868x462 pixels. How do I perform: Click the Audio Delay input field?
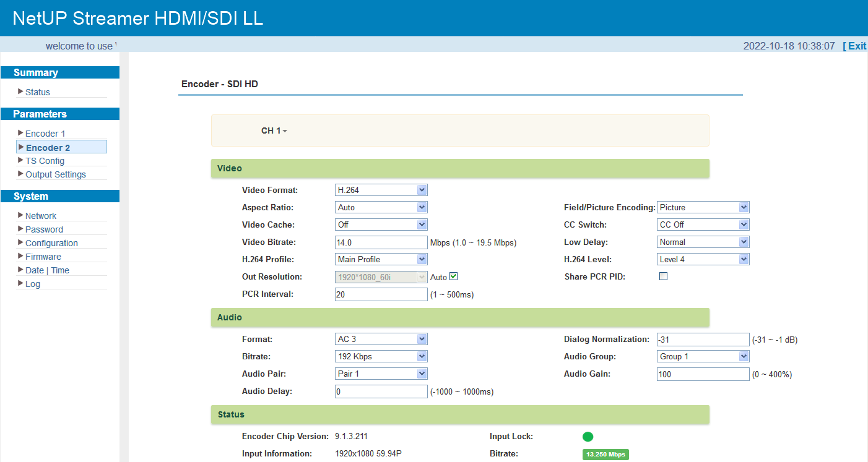point(381,391)
